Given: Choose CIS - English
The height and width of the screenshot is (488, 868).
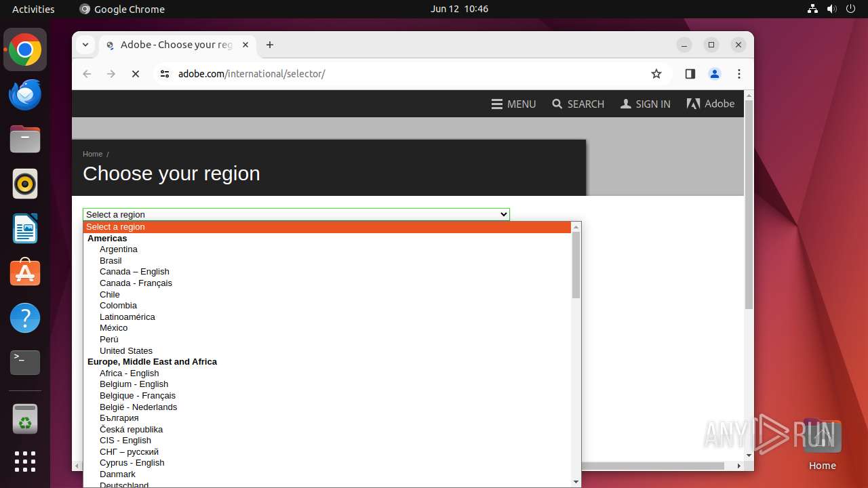Looking at the screenshot, I should click(327, 441).
